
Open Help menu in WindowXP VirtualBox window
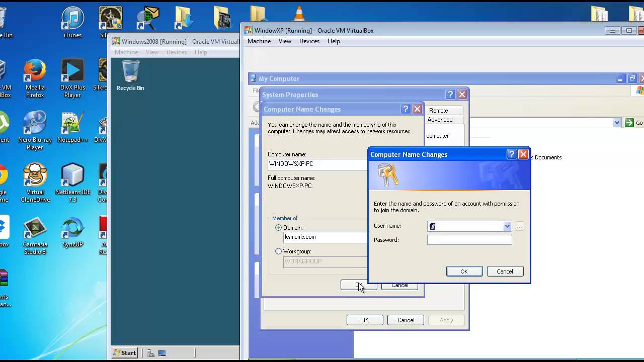click(334, 41)
